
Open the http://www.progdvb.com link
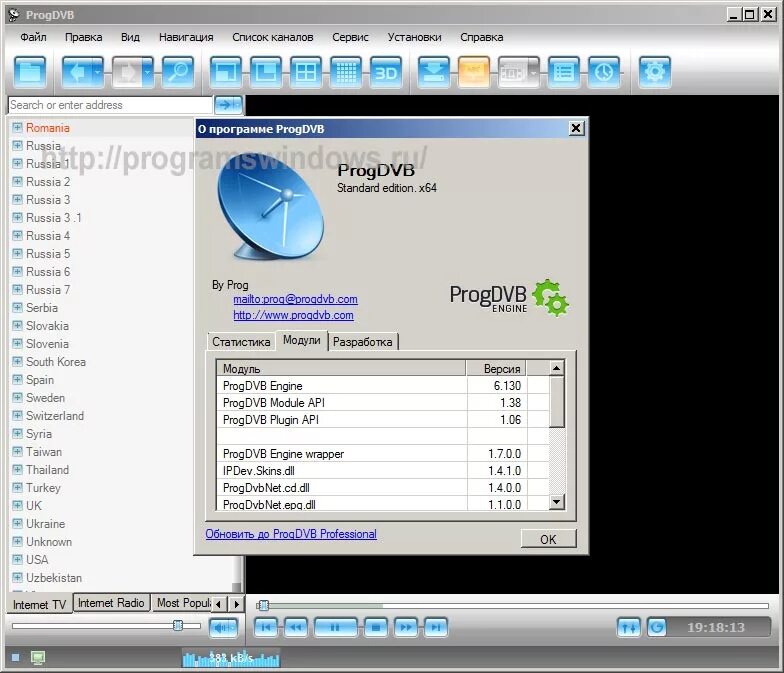(294, 315)
